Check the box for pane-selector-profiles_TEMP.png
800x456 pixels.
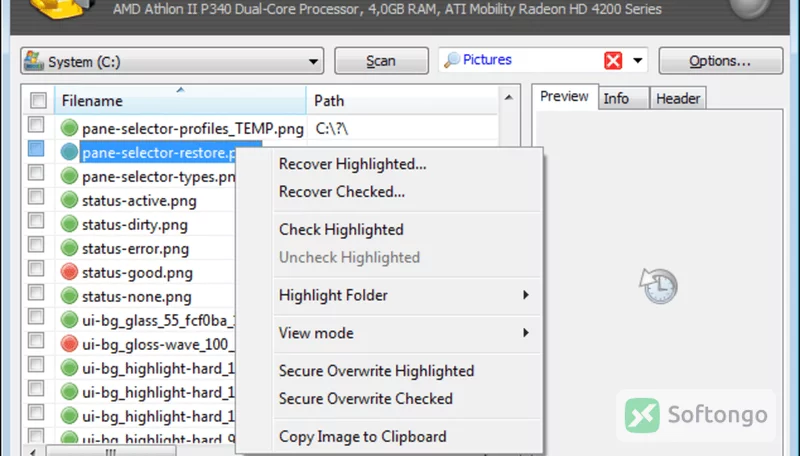coord(36,124)
